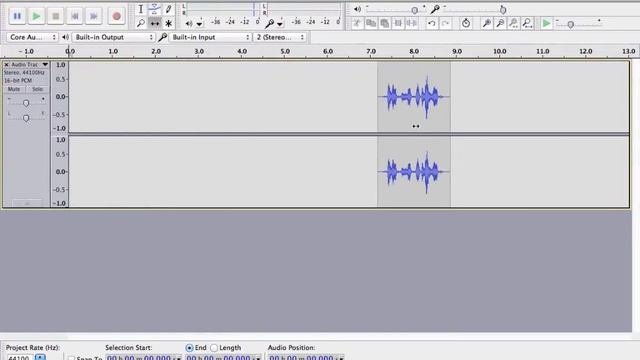Click the upper channel vertical scale ruler
The image size is (640, 360).
pyautogui.click(x=60, y=97)
